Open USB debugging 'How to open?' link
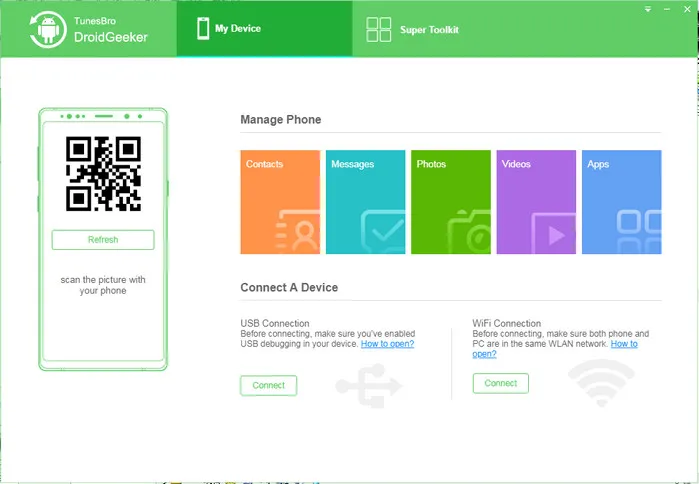This screenshot has width=699, height=484. 387,344
